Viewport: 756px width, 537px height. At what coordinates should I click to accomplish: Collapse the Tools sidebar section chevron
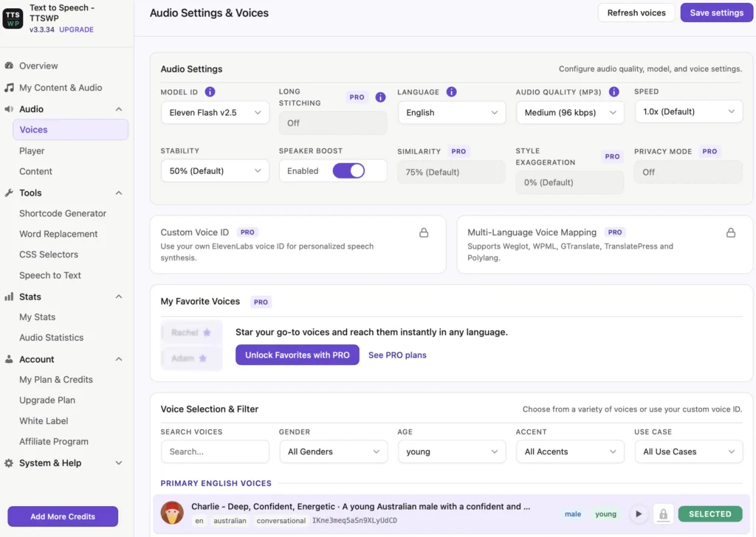tap(119, 193)
